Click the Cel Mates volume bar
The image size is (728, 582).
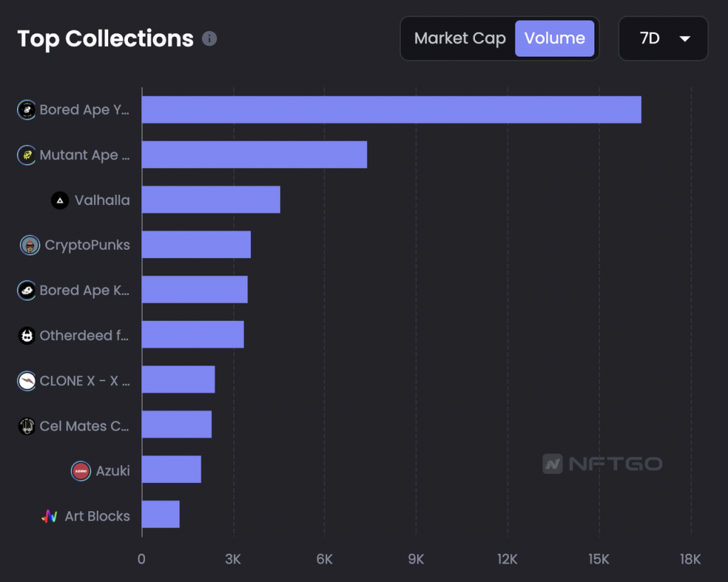(177, 424)
